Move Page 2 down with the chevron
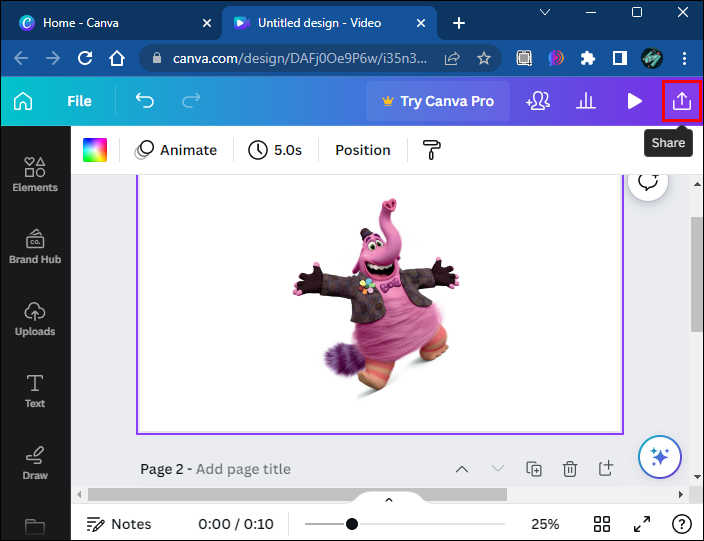The image size is (704, 541). [x=497, y=469]
